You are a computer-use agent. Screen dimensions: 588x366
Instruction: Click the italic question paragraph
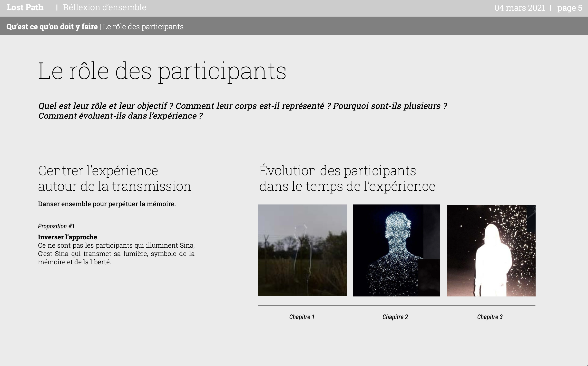point(243,111)
